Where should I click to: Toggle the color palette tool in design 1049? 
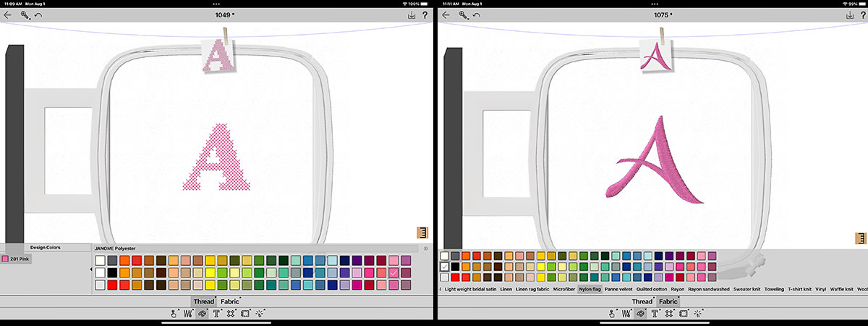(x=203, y=314)
